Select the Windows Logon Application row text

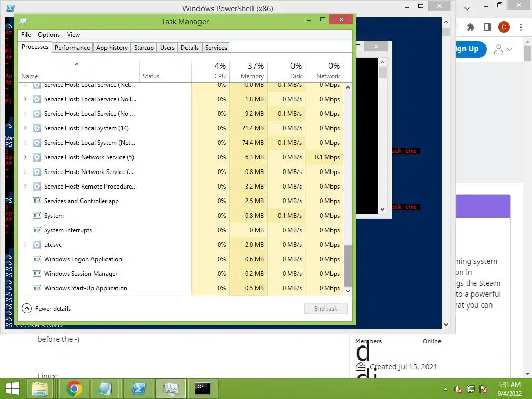point(83,259)
